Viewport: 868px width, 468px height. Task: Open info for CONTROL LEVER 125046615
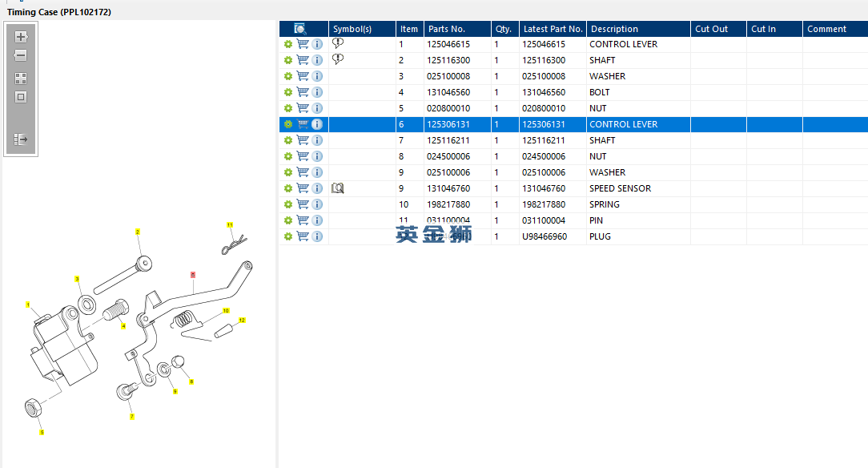(317, 44)
